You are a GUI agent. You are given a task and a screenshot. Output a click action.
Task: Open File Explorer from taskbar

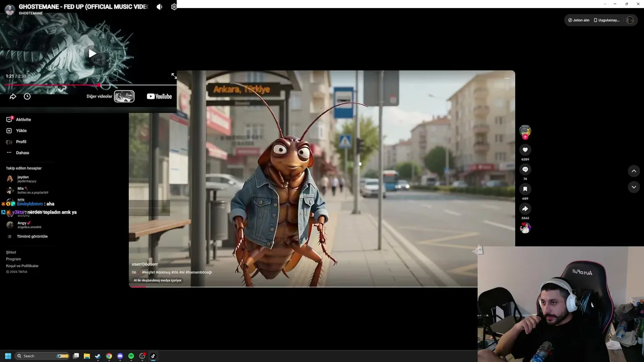[87, 356]
